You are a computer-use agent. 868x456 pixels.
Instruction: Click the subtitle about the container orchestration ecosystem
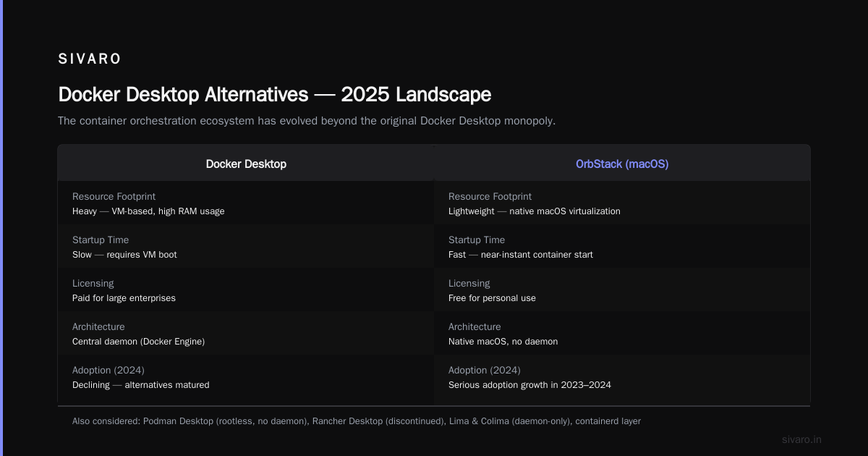[x=307, y=121]
